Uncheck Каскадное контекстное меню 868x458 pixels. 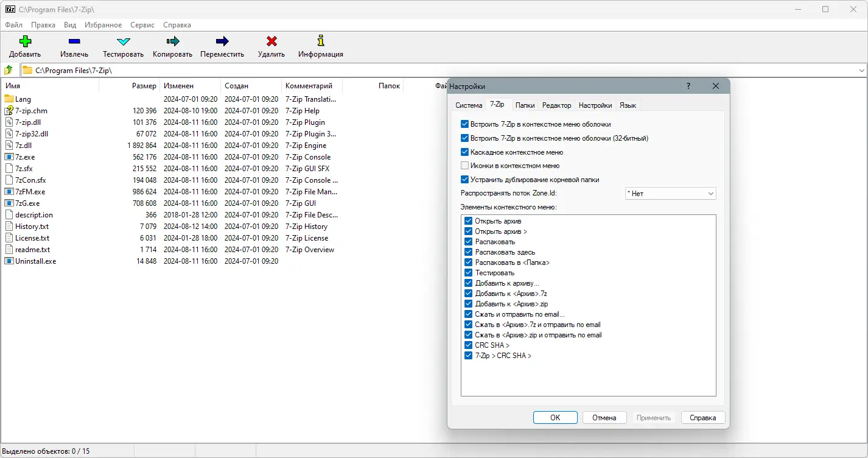pyautogui.click(x=465, y=152)
